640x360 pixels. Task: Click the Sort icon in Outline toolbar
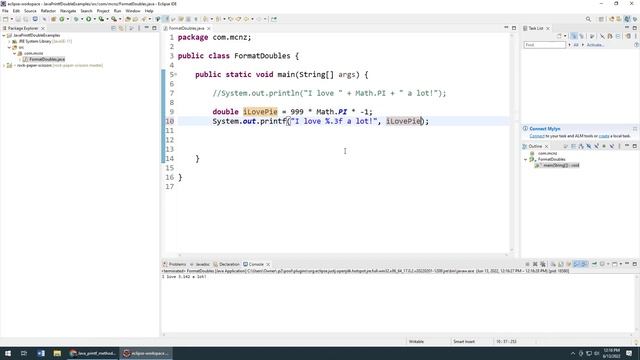(581, 146)
